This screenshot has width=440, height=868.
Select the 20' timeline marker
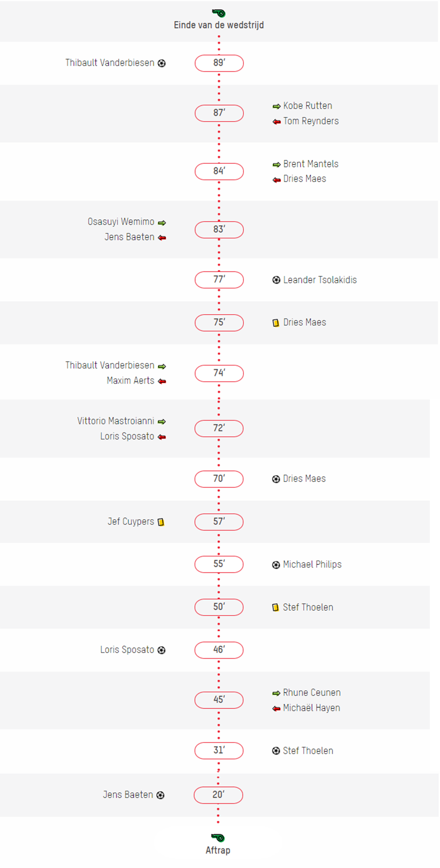tap(218, 795)
